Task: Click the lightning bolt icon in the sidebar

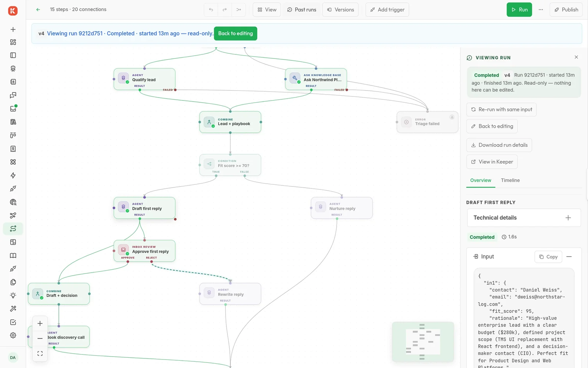Action: click(13, 176)
